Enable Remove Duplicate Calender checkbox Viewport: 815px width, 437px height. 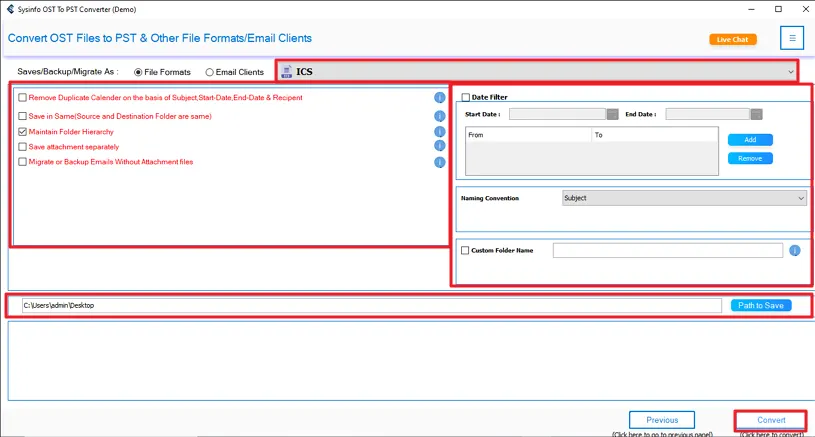(22, 98)
